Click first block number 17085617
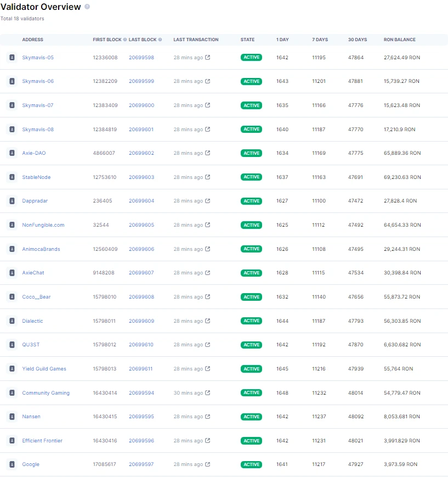Image resolution: width=448 pixels, height=477 pixels. pos(104,464)
